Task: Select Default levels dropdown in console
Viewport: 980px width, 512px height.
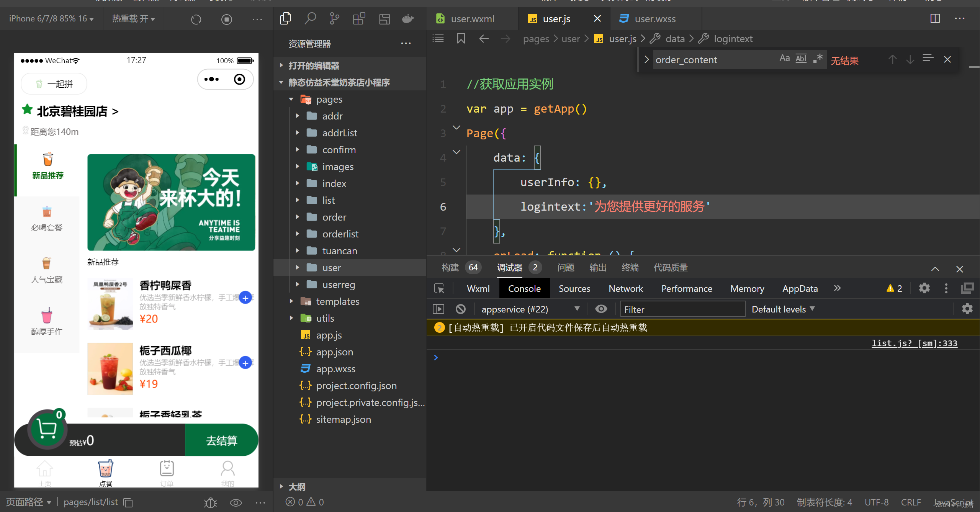Action: [x=784, y=309]
